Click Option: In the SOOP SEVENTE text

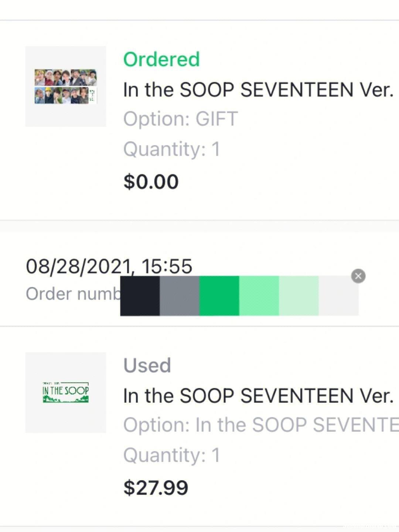tap(261, 425)
